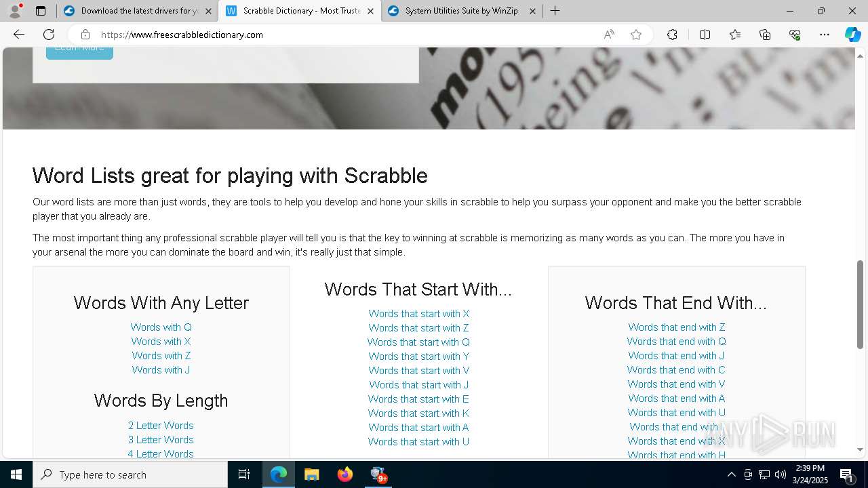Open File Explorer from the taskbar
Viewport: 868px width, 488px height.
[312, 474]
